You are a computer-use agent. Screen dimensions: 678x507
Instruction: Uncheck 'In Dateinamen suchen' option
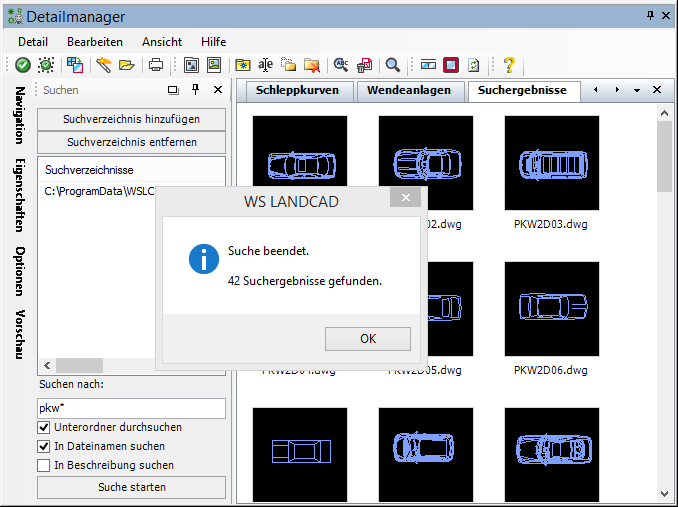point(44,446)
